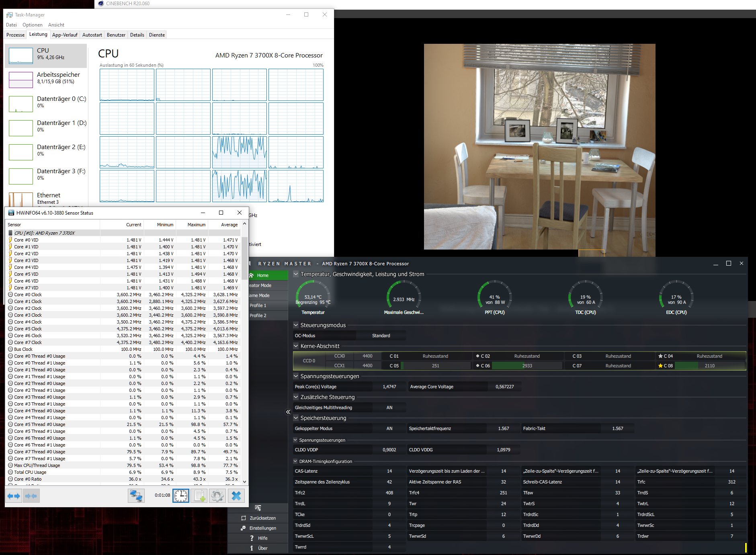This screenshot has height=555, width=756.
Task: Switch to the Dienste tab
Action: point(157,35)
